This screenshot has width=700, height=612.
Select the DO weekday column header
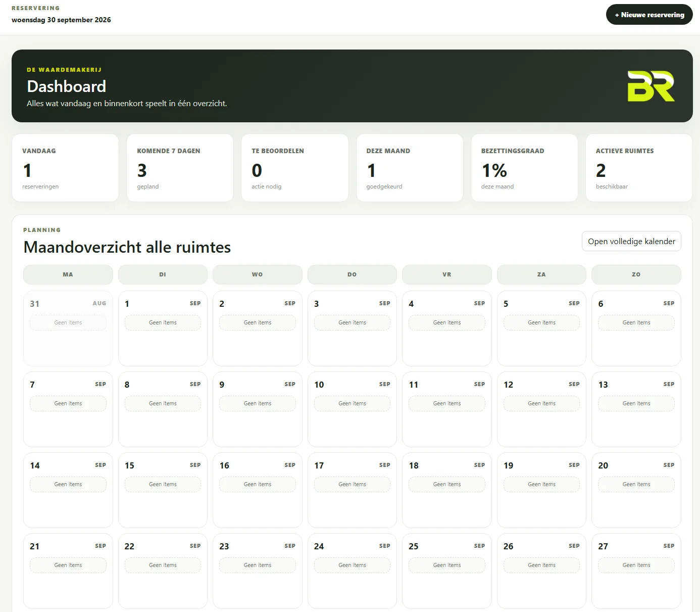(x=352, y=274)
